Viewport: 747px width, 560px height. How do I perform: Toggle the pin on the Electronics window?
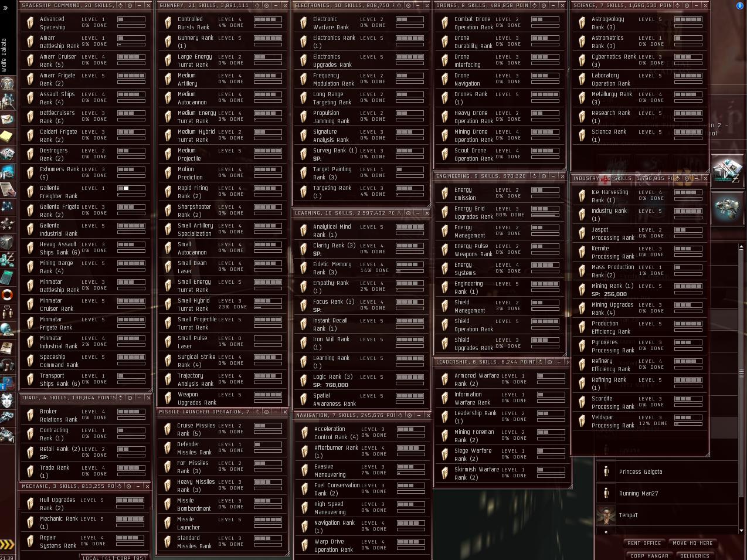(x=399, y=5)
